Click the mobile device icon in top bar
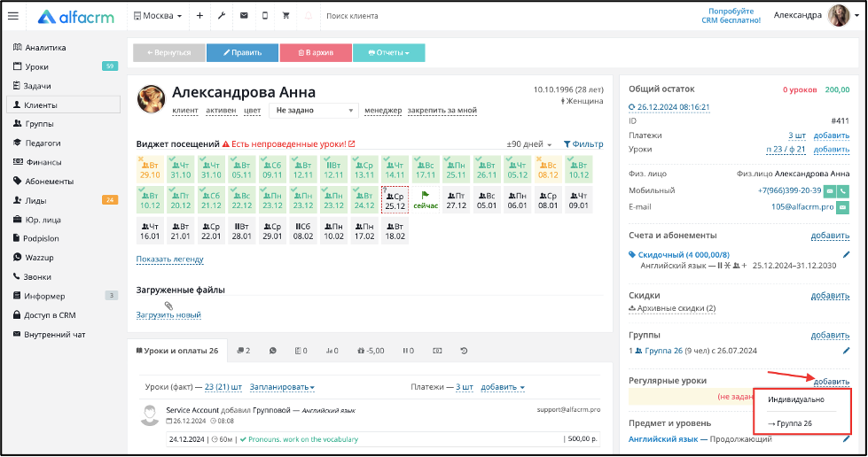This screenshot has width=868, height=457. click(264, 16)
